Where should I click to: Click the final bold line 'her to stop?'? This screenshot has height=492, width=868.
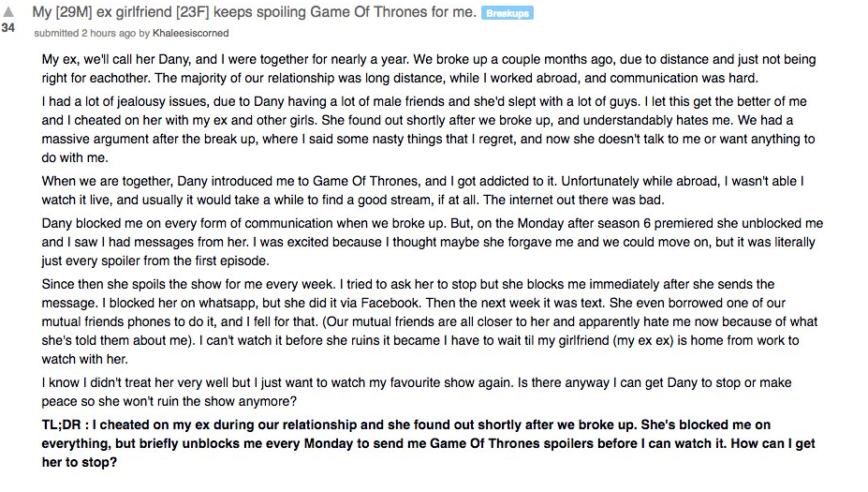pyautogui.click(x=80, y=463)
